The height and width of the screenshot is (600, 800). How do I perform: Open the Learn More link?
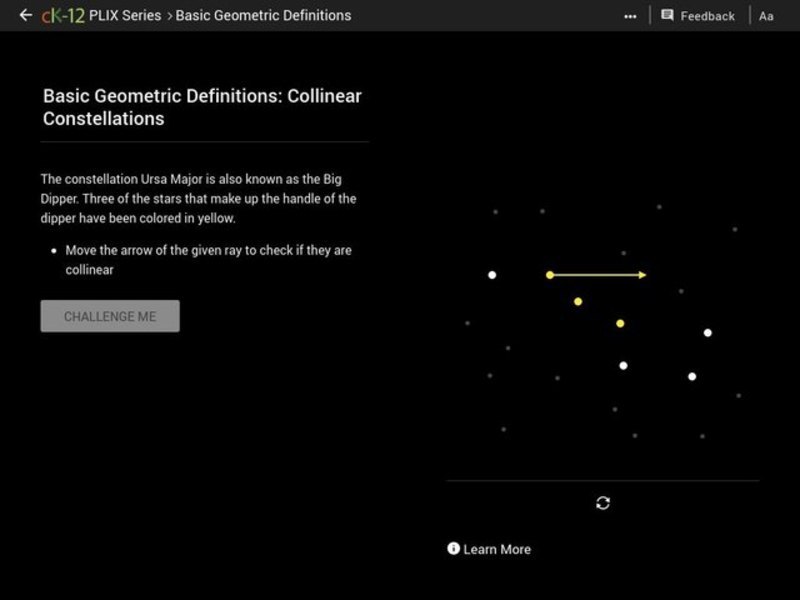pos(497,549)
